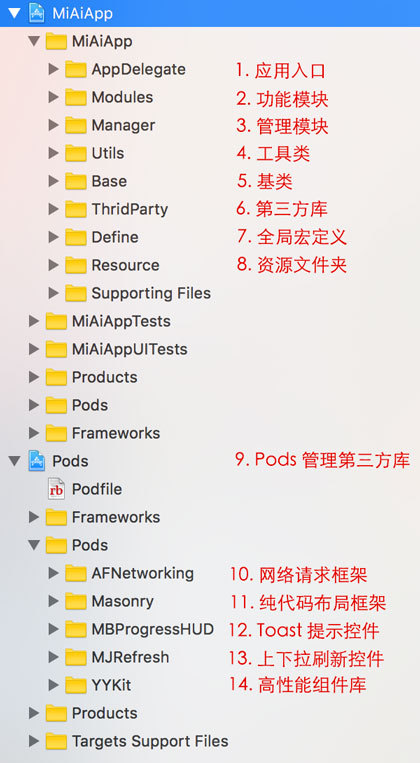The width and height of the screenshot is (420, 763).
Task: Select the ThridParty row label
Action: pos(130,210)
